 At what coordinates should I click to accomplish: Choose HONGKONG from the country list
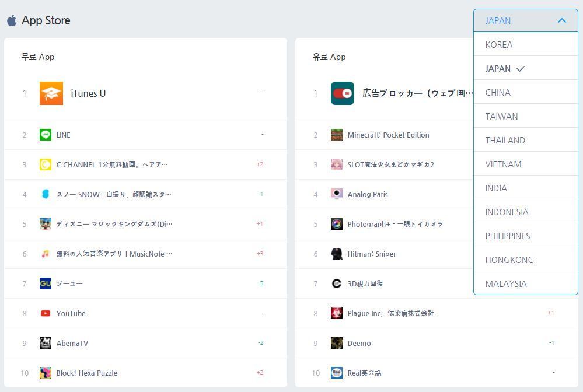point(509,260)
